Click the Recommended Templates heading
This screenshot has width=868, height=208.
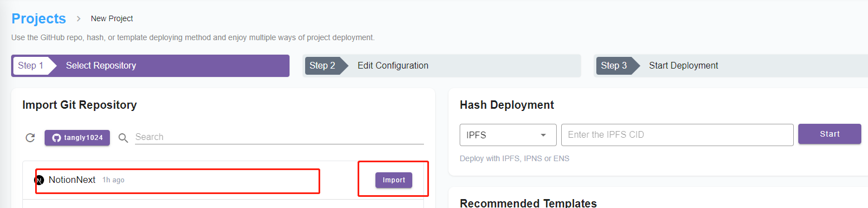click(528, 203)
